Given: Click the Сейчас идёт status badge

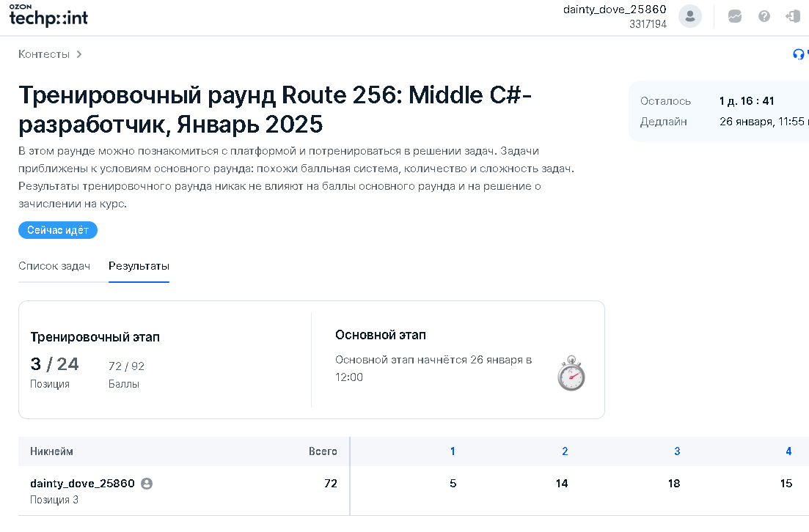Looking at the screenshot, I should 58,230.
